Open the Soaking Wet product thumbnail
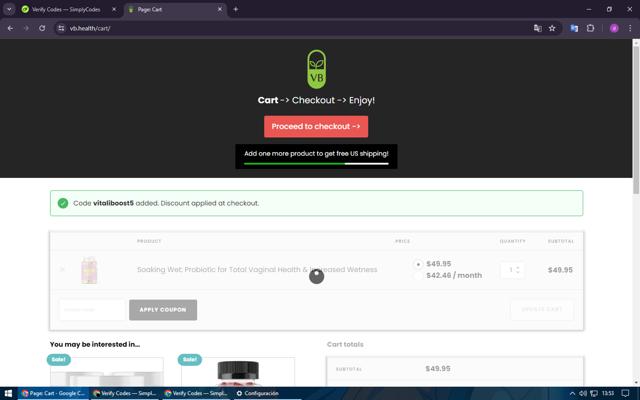Image resolution: width=640 pixels, height=400 pixels. (x=89, y=270)
